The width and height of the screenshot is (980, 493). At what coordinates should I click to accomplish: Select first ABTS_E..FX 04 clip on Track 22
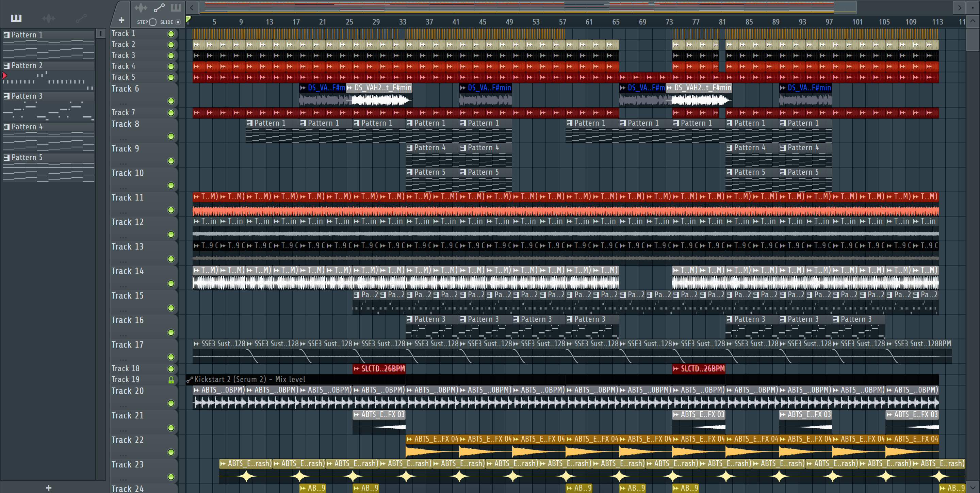click(x=432, y=446)
